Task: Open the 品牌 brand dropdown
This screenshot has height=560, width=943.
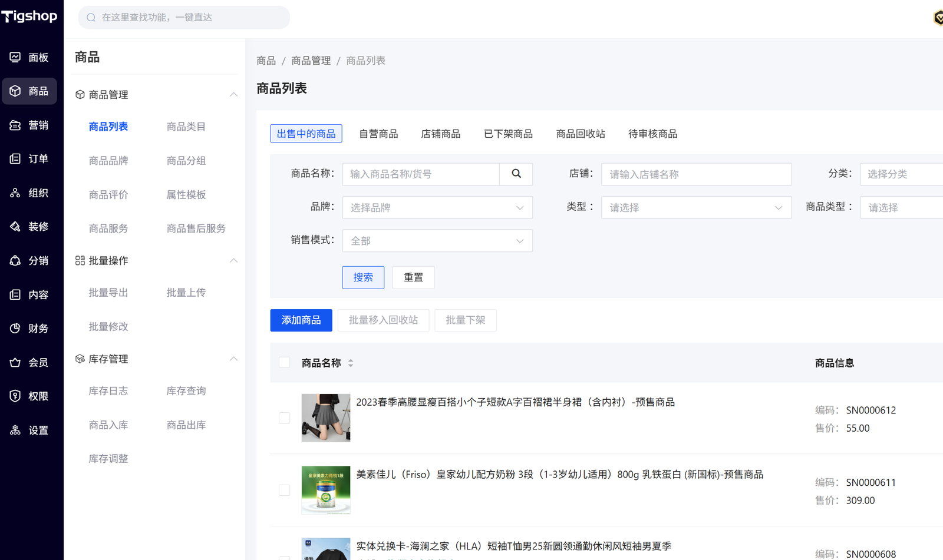Action: click(437, 208)
